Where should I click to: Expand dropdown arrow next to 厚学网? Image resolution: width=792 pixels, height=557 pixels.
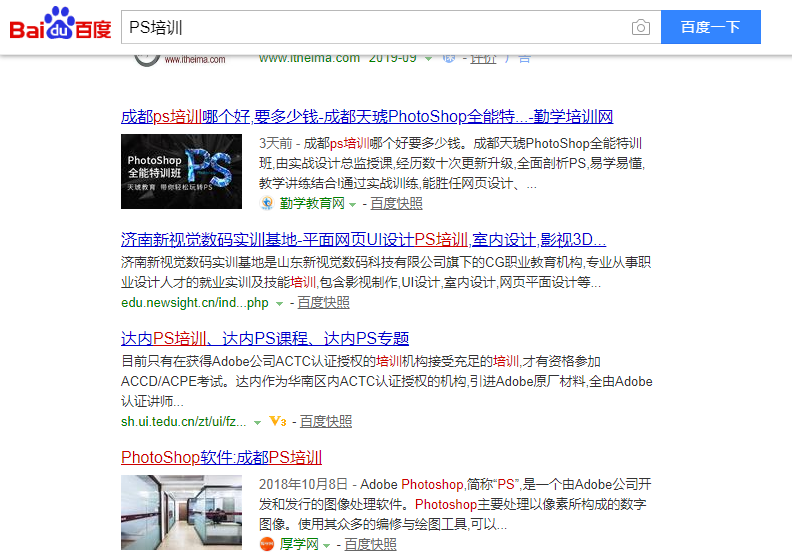point(326,546)
